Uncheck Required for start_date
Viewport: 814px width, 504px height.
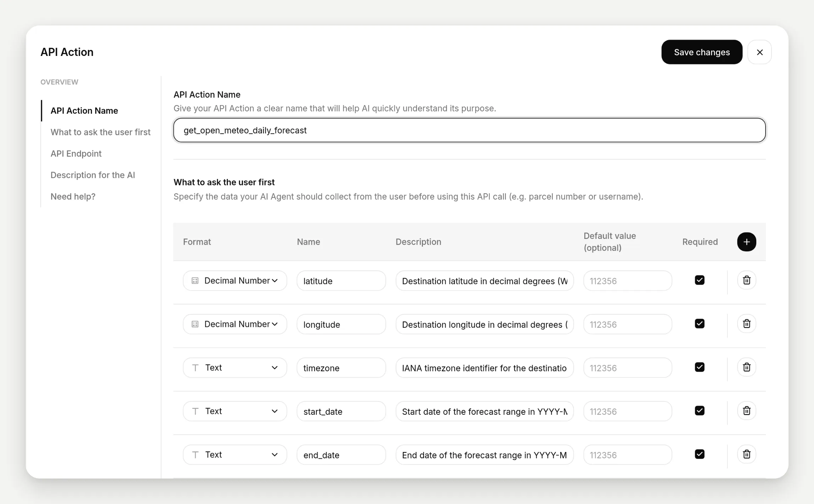pyautogui.click(x=700, y=411)
